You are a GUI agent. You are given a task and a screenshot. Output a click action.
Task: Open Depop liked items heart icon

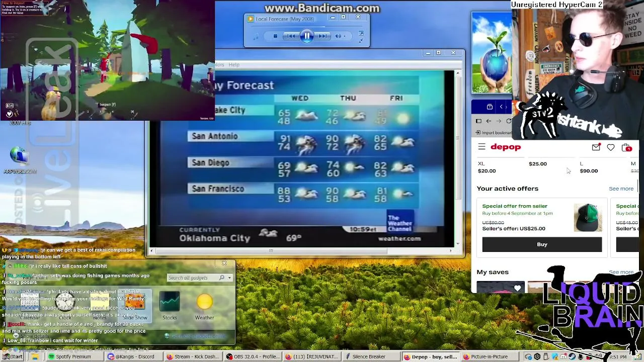click(611, 147)
